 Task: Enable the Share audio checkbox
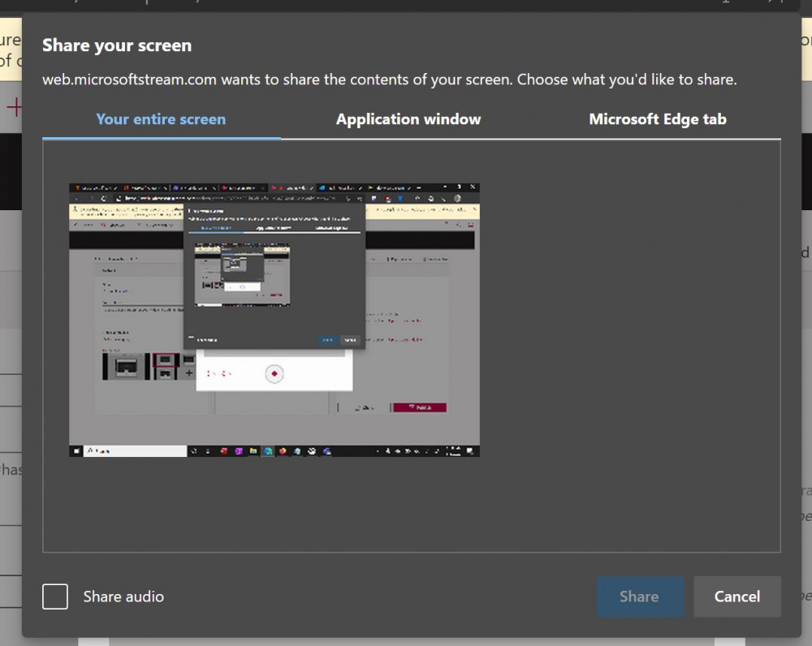(x=54, y=596)
